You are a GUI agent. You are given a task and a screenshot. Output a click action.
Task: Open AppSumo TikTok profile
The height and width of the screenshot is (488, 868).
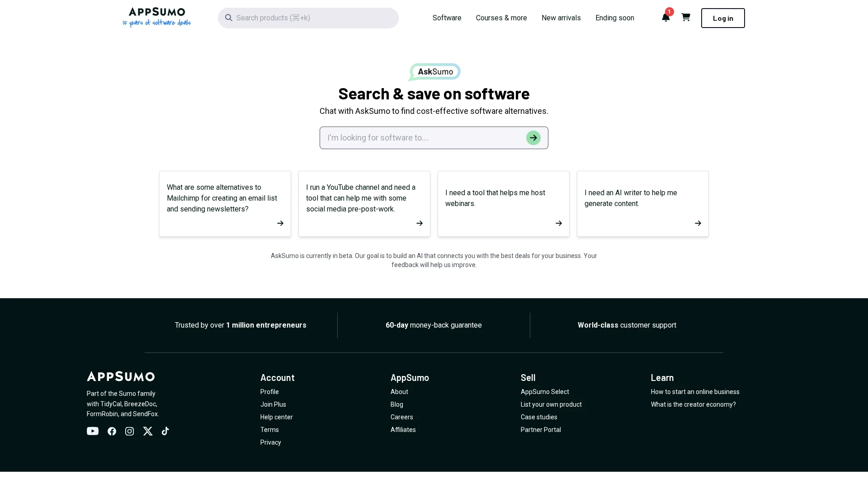click(165, 431)
